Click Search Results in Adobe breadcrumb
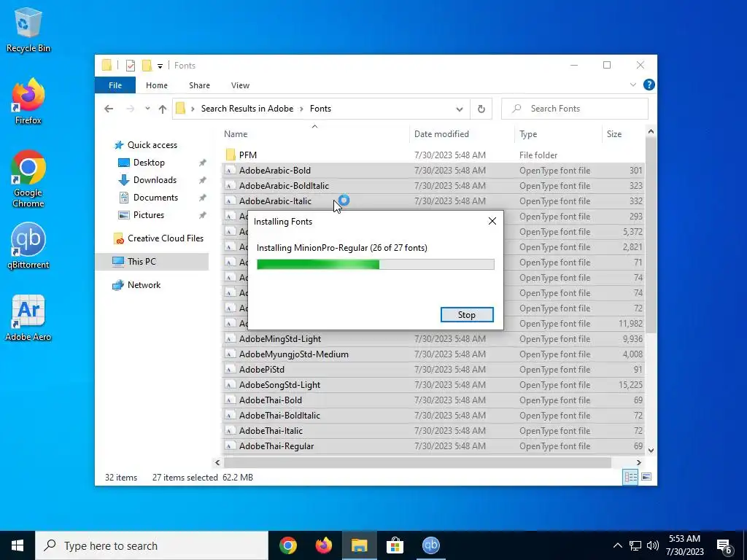 pyautogui.click(x=247, y=109)
